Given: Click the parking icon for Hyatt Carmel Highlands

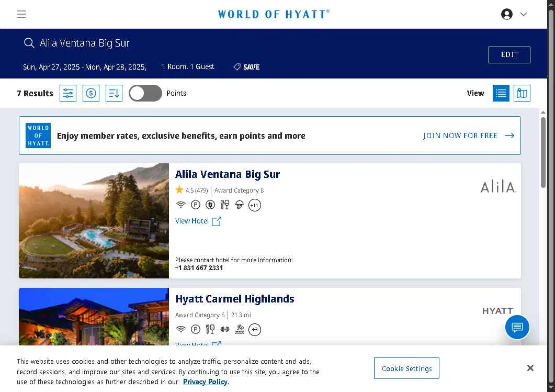Looking at the screenshot, I should pos(196,329).
